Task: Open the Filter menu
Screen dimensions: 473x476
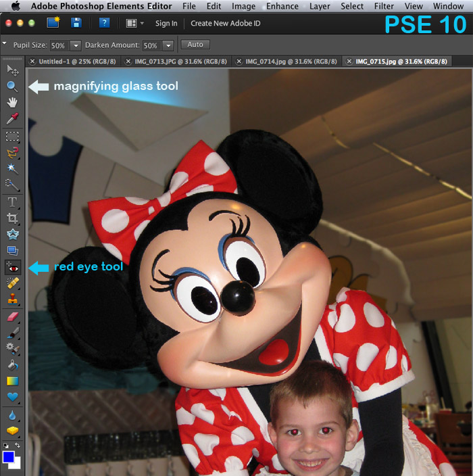Action: point(384,6)
